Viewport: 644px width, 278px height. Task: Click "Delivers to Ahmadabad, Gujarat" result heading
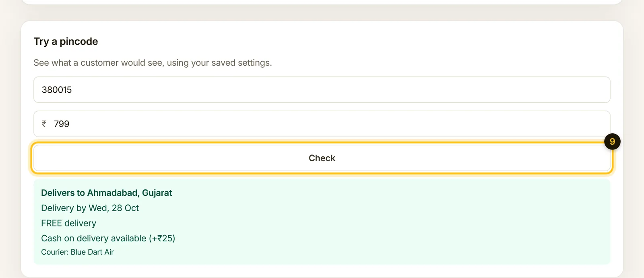106,193
